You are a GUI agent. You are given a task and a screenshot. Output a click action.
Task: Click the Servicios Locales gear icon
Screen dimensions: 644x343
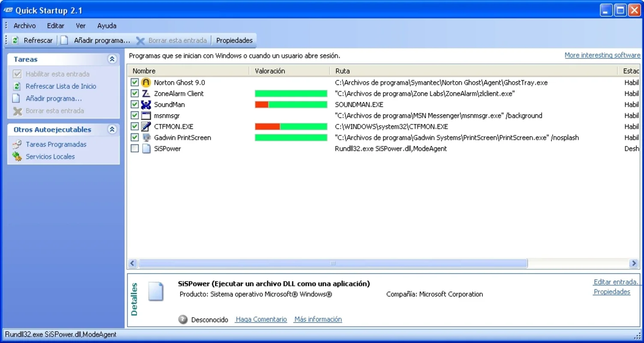point(17,156)
